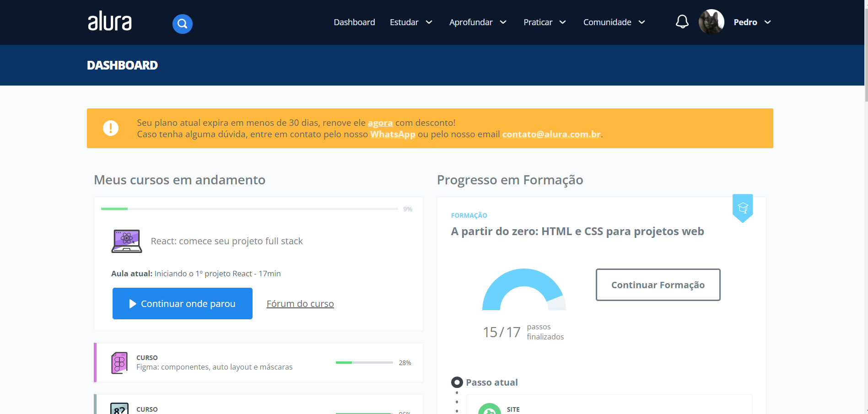Click the 'FORMAÇÃO' label

[469, 215]
